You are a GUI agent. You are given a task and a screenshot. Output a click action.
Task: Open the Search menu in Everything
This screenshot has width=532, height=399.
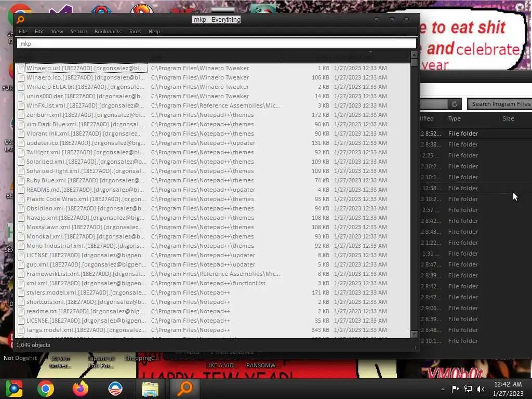(x=79, y=32)
